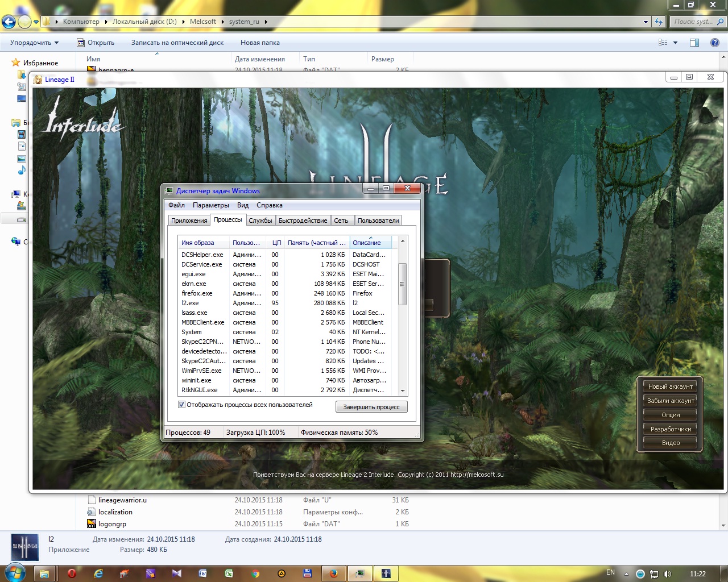The height and width of the screenshot is (582, 728).
Task: Click Забыли аккаунт in Lineage II
Action: click(x=671, y=401)
